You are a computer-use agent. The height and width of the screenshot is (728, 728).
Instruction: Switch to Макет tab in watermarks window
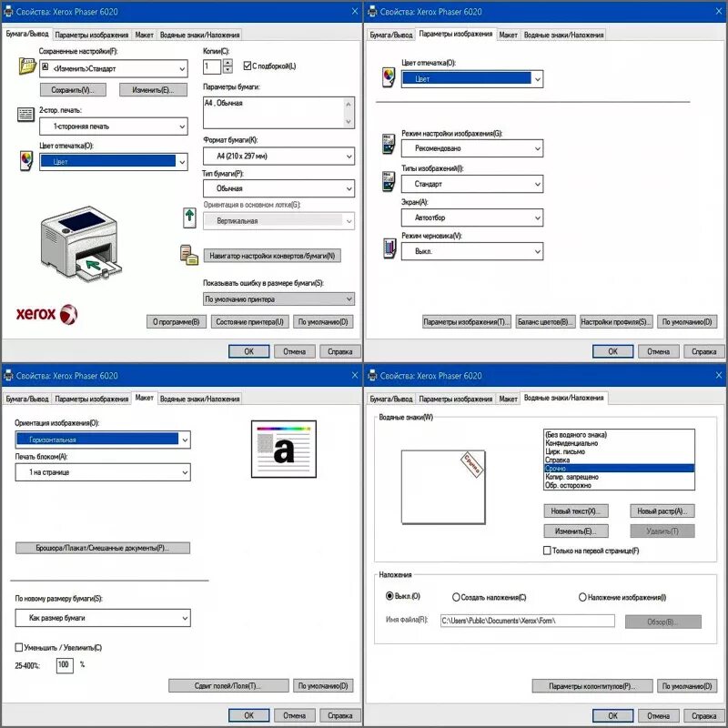tap(508, 399)
